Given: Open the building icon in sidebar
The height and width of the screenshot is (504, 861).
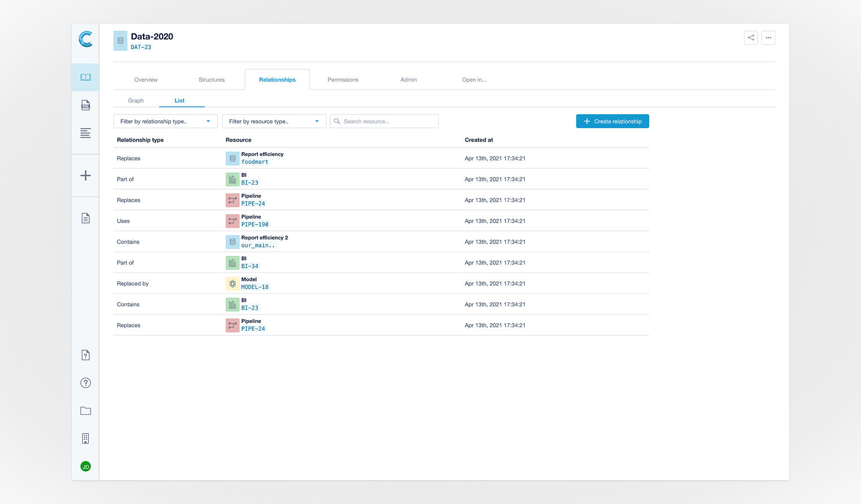Looking at the screenshot, I should (86, 439).
